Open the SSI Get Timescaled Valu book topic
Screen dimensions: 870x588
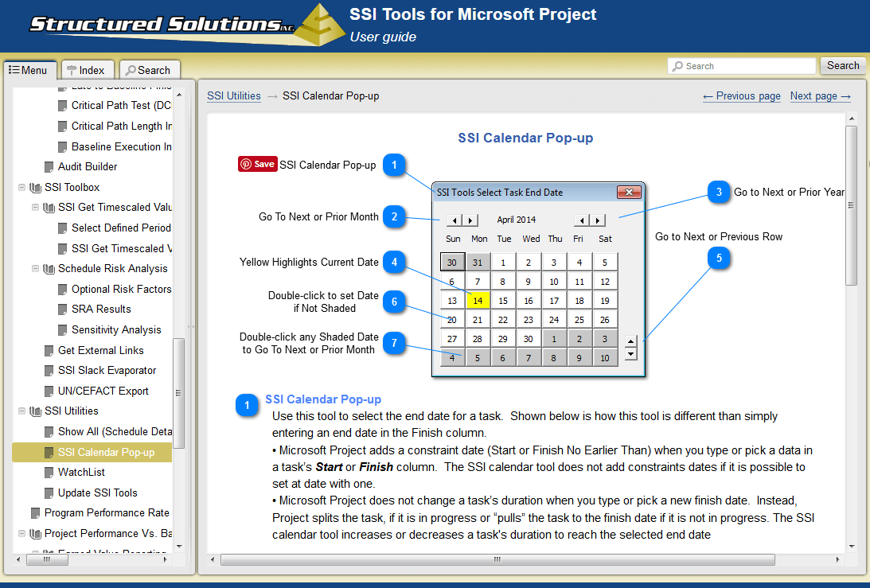(115, 208)
